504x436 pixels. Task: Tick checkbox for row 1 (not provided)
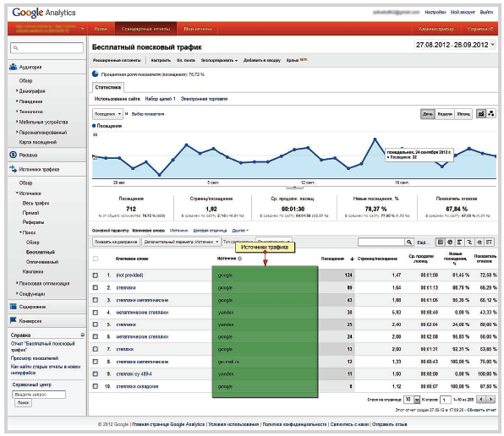tap(96, 275)
